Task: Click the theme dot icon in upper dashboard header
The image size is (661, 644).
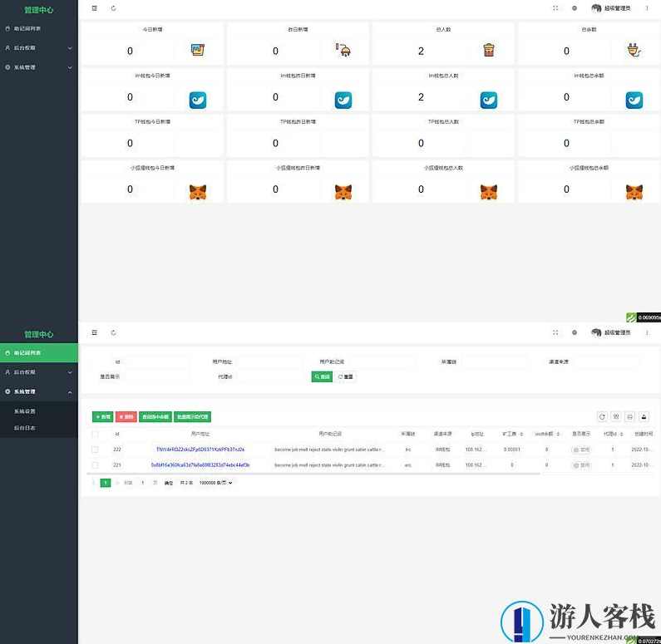Action: pos(575,8)
